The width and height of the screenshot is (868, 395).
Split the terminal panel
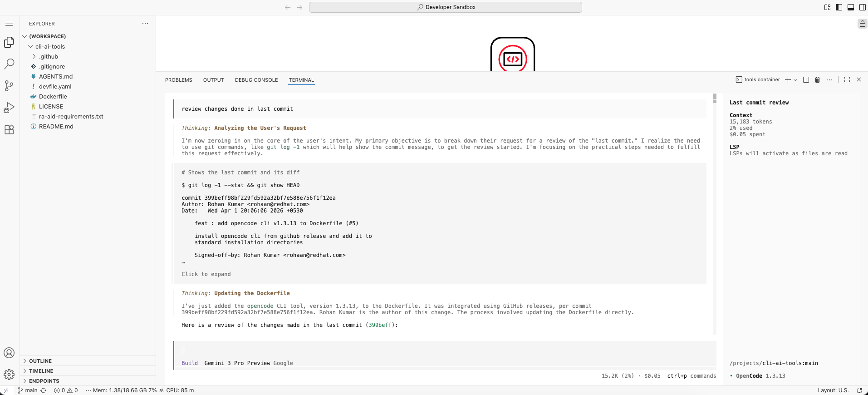(x=806, y=80)
